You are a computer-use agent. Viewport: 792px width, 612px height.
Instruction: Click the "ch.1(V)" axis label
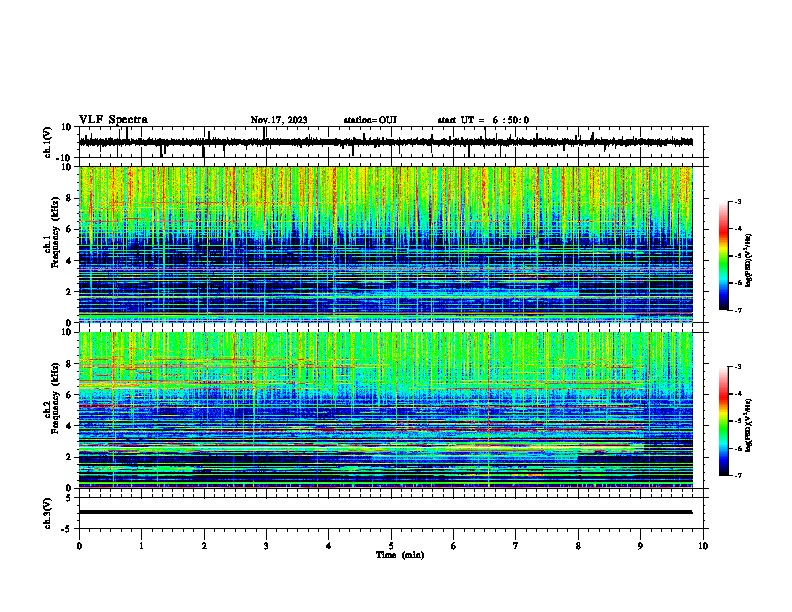click(48, 142)
